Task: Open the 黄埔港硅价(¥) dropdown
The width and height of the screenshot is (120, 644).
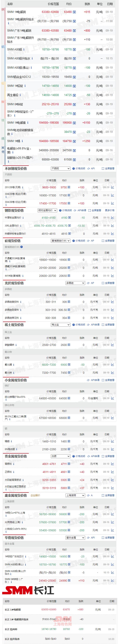Action: (x=60, y=241)
